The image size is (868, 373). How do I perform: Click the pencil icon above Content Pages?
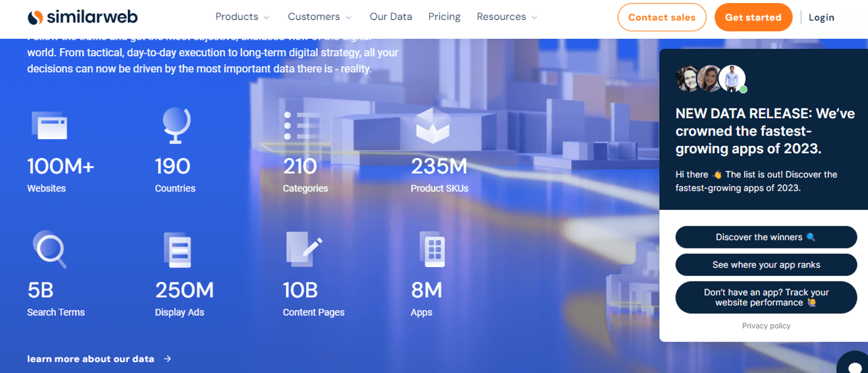click(x=304, y=249)
